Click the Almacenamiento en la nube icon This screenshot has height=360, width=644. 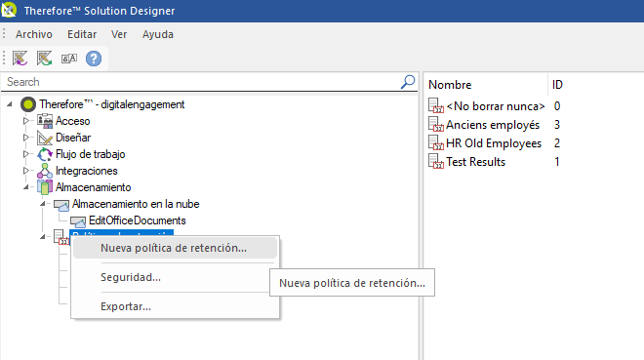[61, 205]
